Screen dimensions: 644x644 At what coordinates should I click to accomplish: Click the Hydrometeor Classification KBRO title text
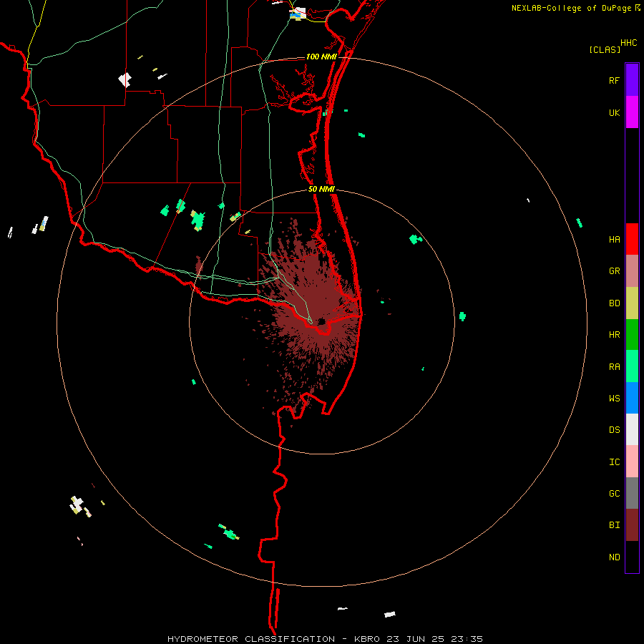click(x=325, y=639)
